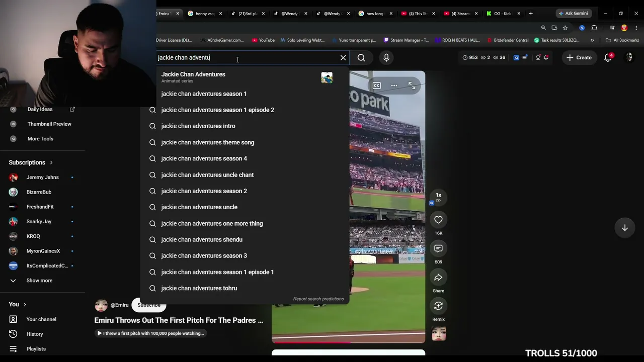Switch to the 'how long' Google tab

374,14
